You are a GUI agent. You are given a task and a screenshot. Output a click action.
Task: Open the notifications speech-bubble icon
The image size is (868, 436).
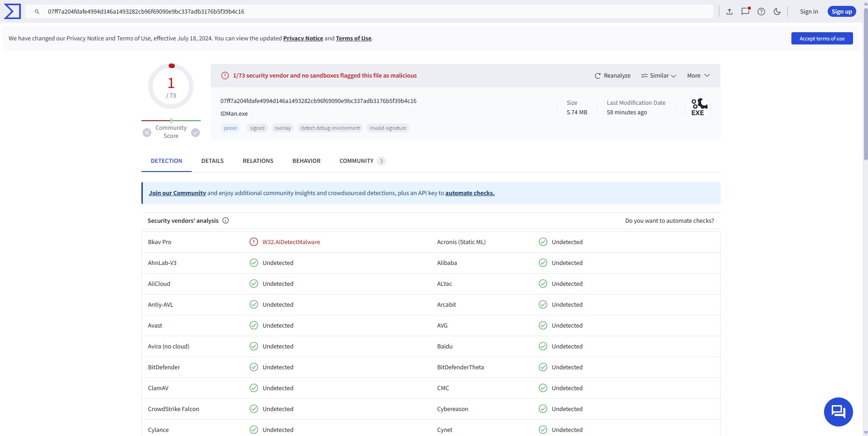click(x=745, y=11)
